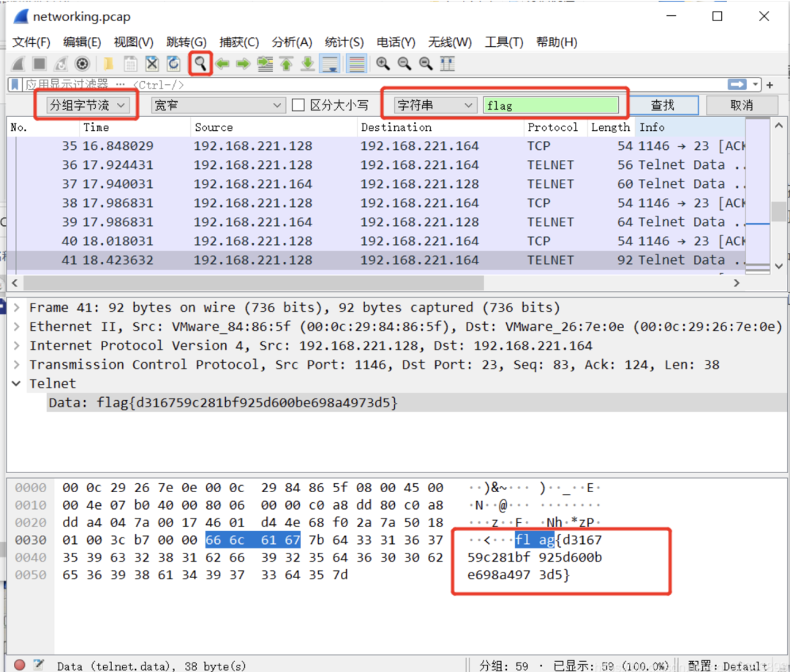The height and width of the screenshot is (672, 790).
Task: Select packet 36 TELNET row
Action: (376, 165)
